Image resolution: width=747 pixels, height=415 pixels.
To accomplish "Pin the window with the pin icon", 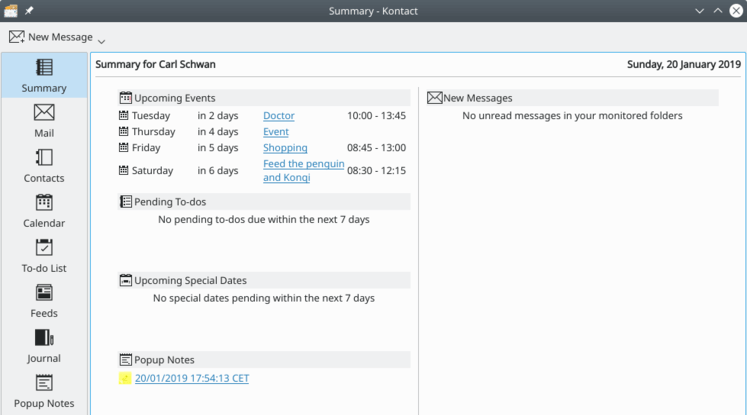I will click(x=29, y=10).
